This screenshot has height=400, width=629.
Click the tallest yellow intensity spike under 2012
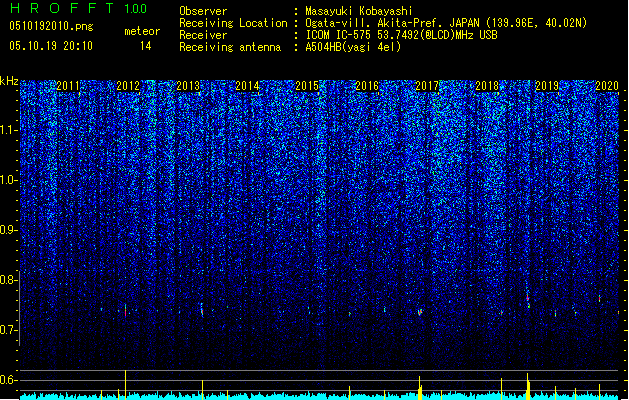click(126, 385)
